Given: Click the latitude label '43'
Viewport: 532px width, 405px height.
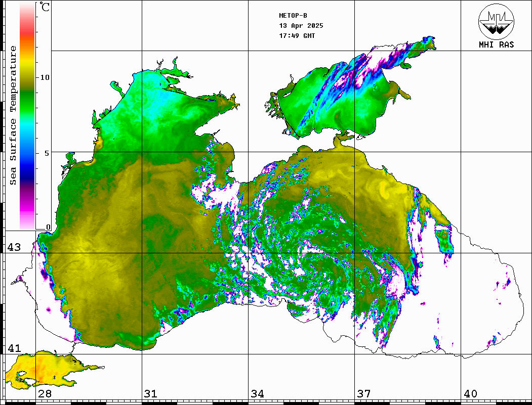Looking at the screenshot, I should pyautogui.click(x=14, y=247).
